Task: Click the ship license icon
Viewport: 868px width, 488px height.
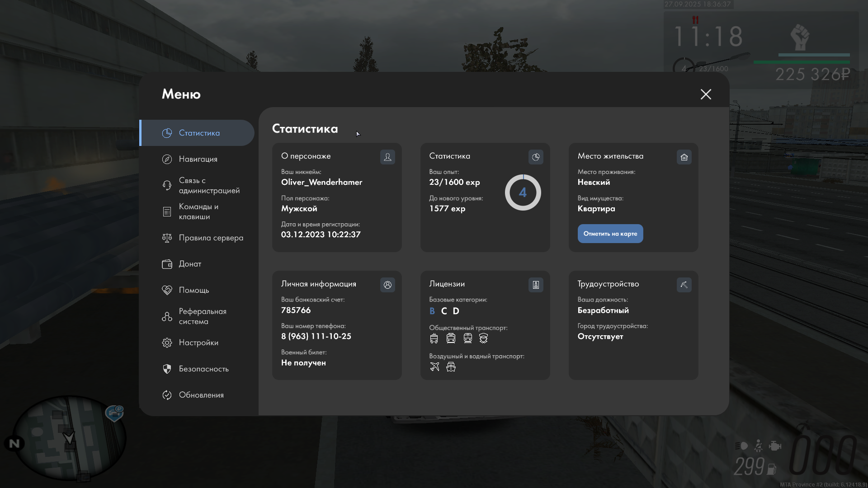Action: pyautogui.click(x=451, y=367)
